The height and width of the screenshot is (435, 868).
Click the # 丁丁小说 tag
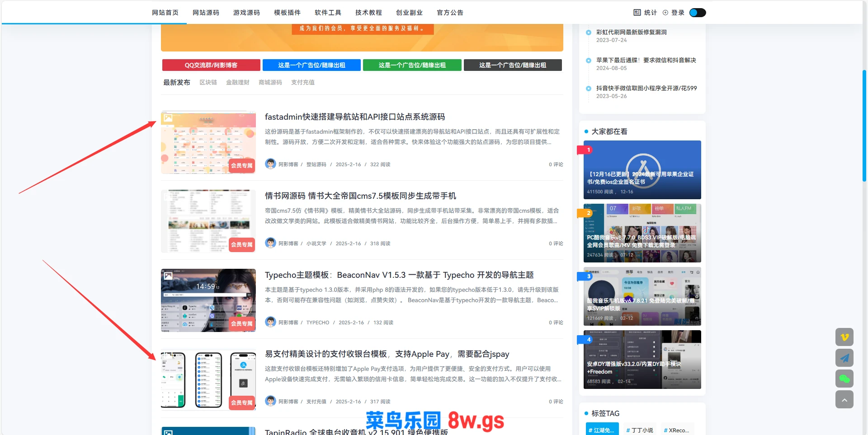(640, 430)
